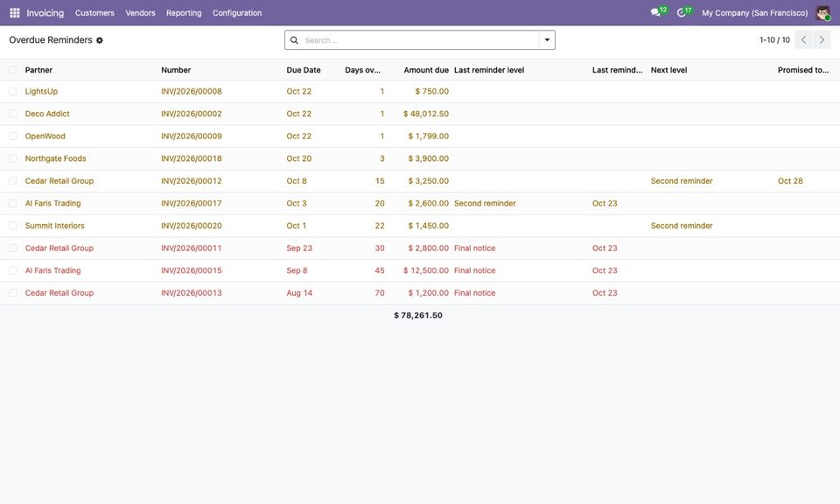
Task: Open the Customers menu
Action: point(94,13)
